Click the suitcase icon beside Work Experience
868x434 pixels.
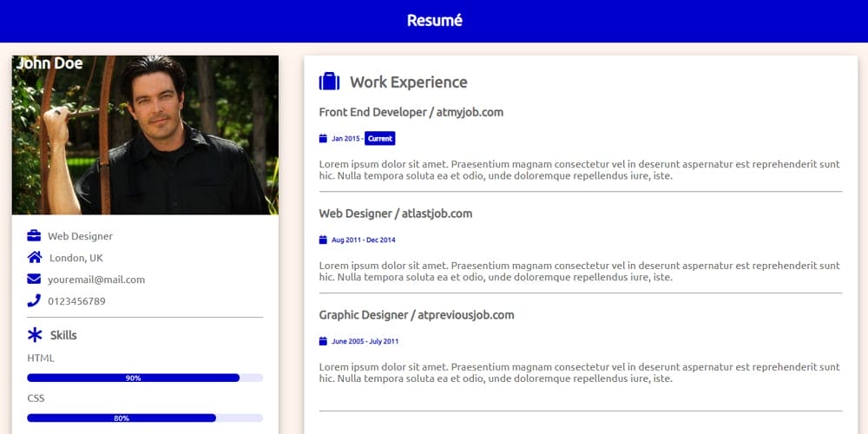click(330, 82)
